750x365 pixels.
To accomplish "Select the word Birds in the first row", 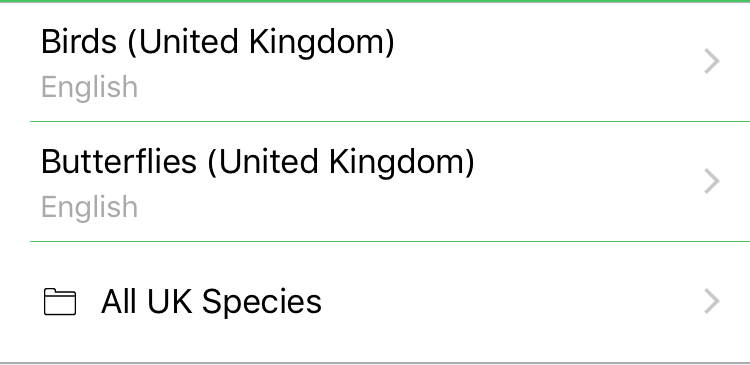I will pyautogui.click(x=79, y=42).
